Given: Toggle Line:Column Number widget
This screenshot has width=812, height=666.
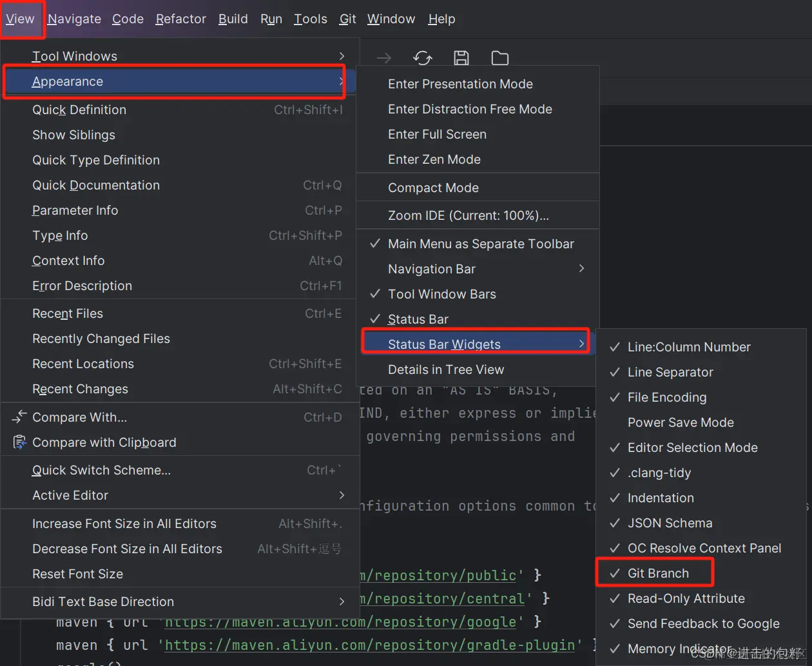Looking at the screenshot, I should [x=701, y=347].
